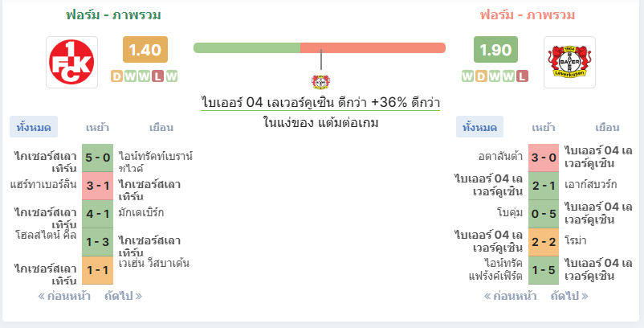Switch to right เยือน away tab

(607, 127)
